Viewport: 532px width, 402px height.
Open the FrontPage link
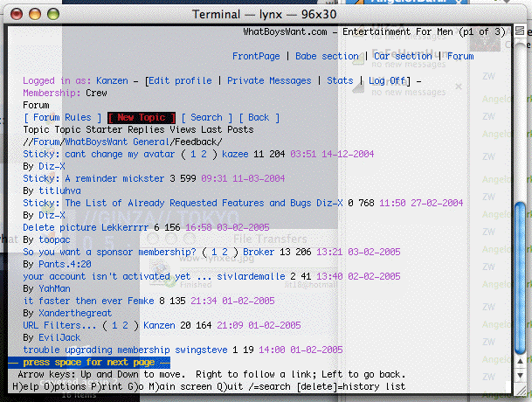coord(256,56)
